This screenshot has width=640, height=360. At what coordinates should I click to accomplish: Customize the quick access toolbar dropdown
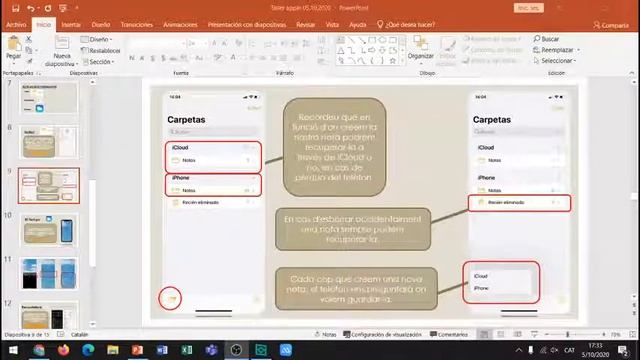(77, 8)
